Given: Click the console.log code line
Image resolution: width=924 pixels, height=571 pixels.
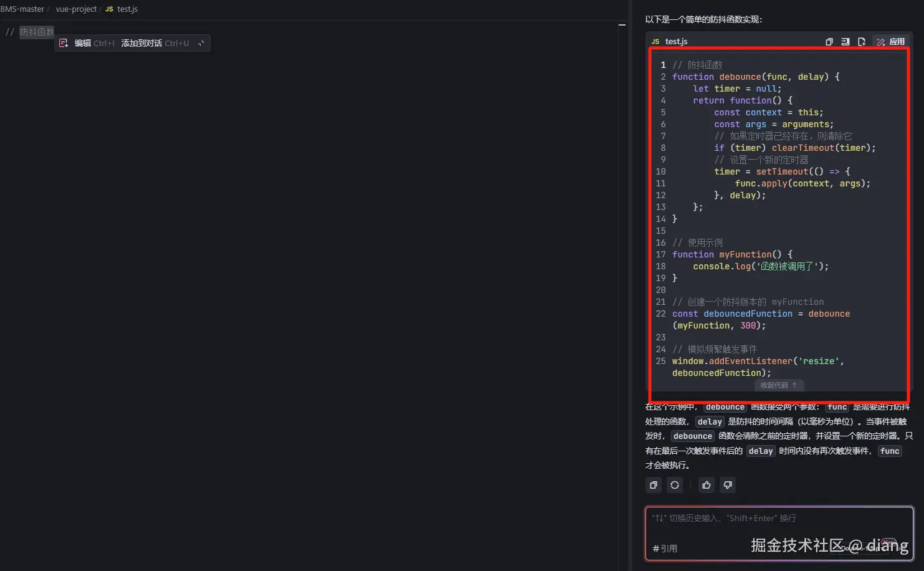Looking at the screenshot, I should click(761, 266).
